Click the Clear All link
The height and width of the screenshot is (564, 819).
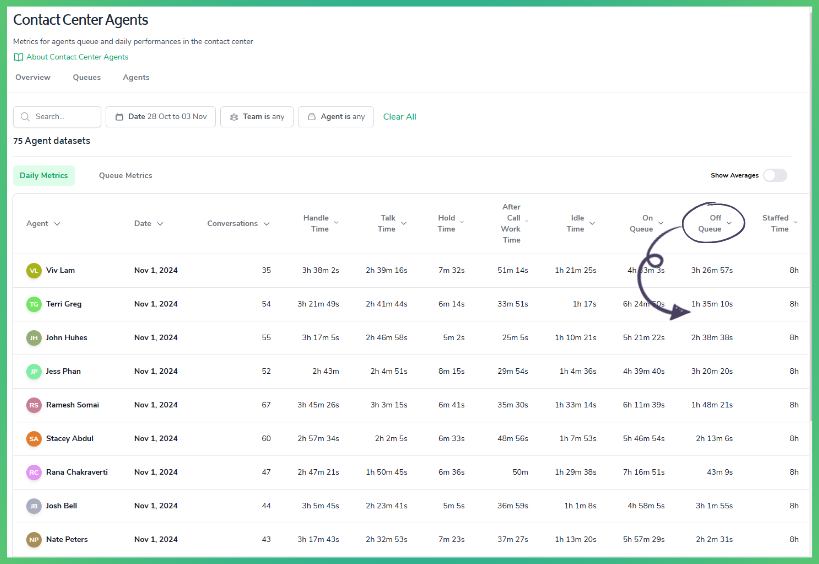pyautogui.click(x=400, y=117)
